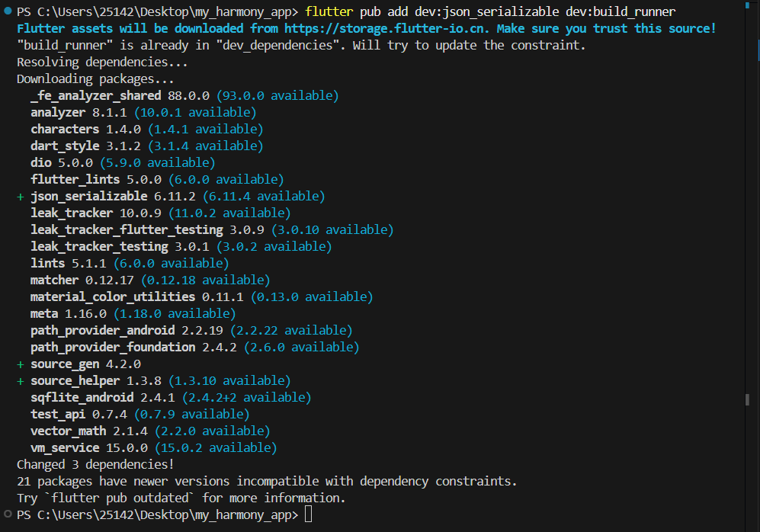
Task: Click the 'lints 5.1.1' entry
Action: point(69,264)
